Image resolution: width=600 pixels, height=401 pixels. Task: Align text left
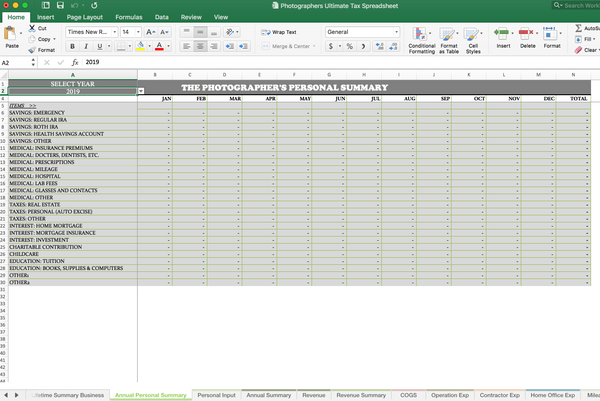186,46
